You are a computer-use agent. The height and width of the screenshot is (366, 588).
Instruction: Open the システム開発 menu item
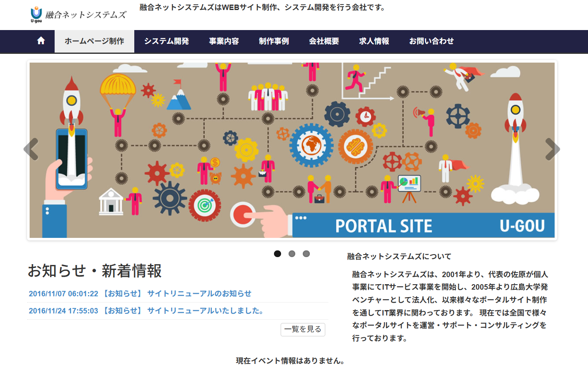[x=166, y=41]
